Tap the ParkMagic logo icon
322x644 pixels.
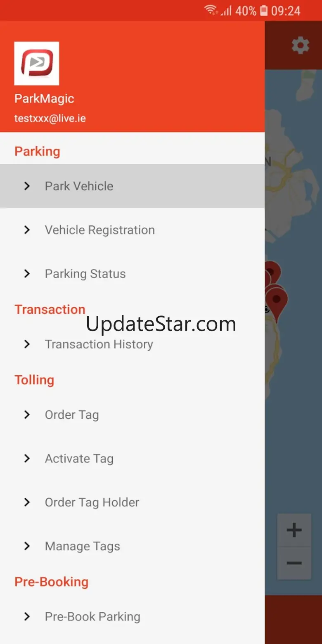[37, 63]
